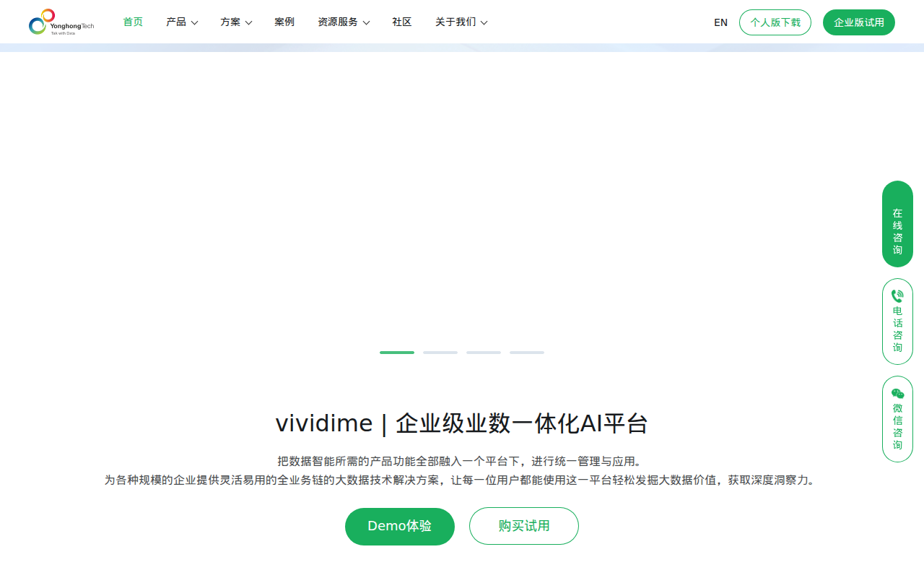Click the WeChat icon for 微信咨询
Viewport: 924px width, 578px height.
[x=897, y=394]
